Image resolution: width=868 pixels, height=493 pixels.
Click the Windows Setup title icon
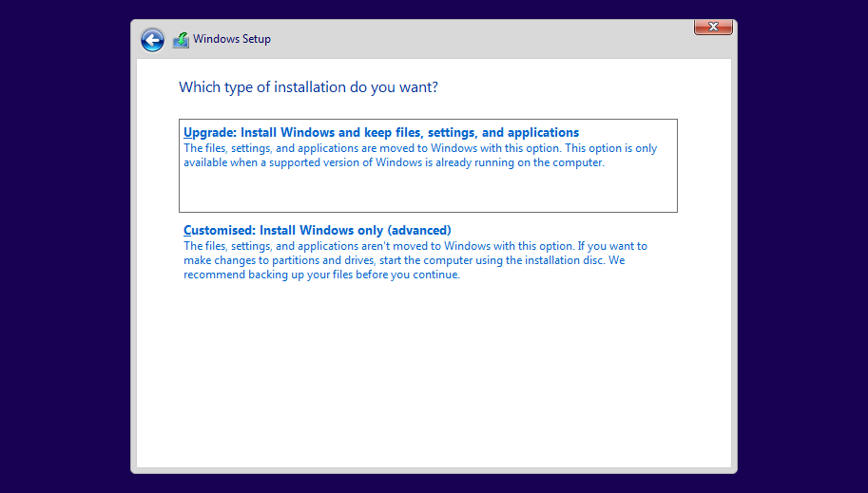[x=181, y=40]
